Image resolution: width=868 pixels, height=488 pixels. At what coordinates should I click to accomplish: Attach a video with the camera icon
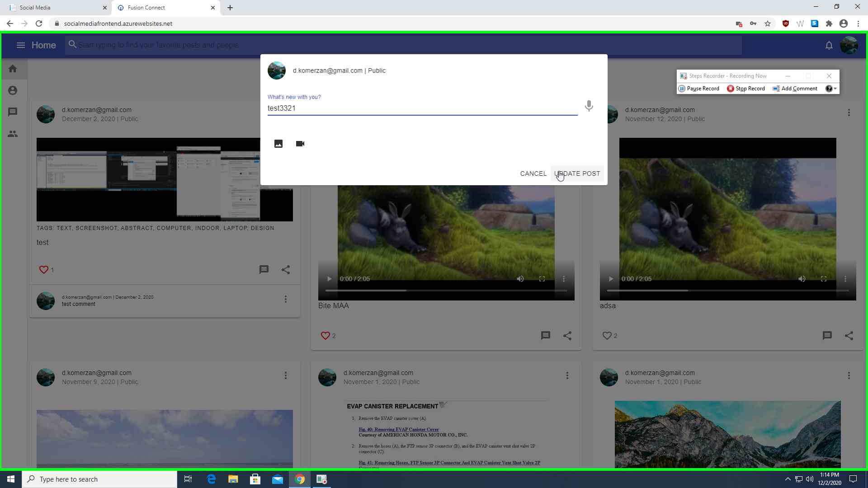300,144
